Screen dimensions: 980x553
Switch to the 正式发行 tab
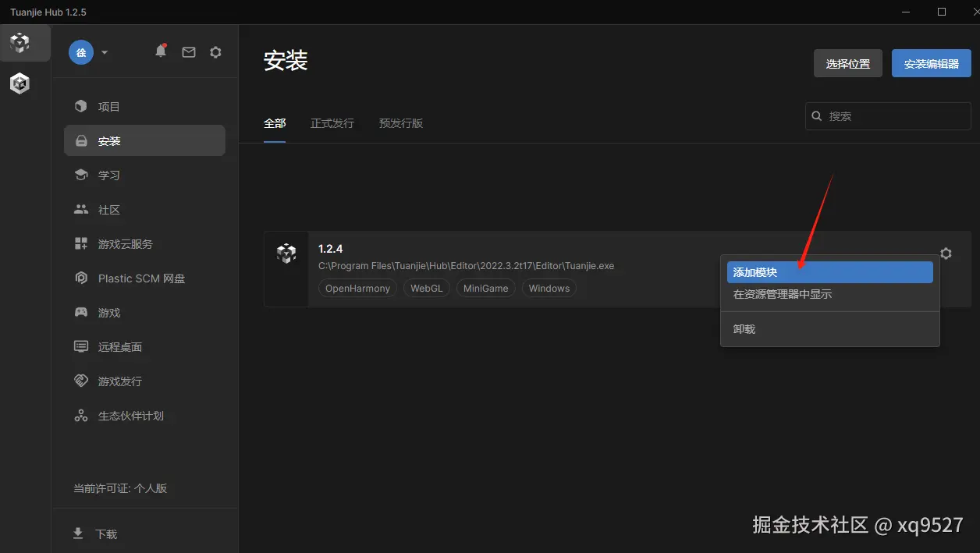332,123
